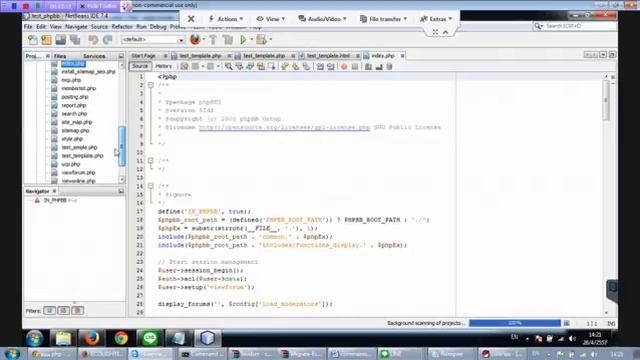This screenshot has width=640, height=360.
Task: Open TeamViewer Audio/Video dropdown
Action: coord(322,19)
